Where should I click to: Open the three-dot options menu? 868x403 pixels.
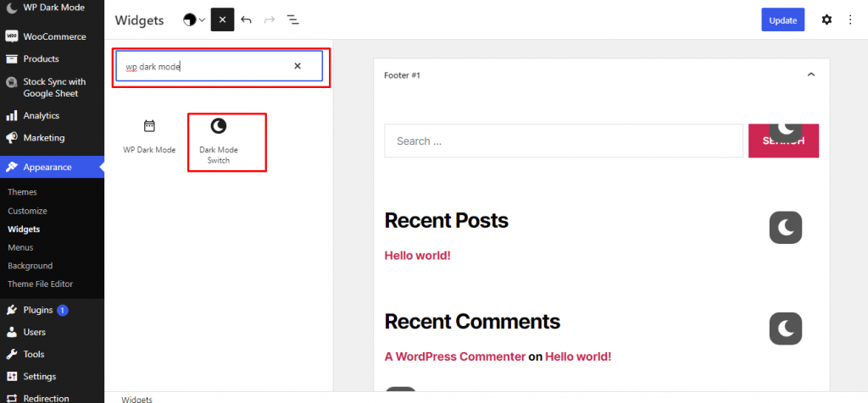point(850,20)
